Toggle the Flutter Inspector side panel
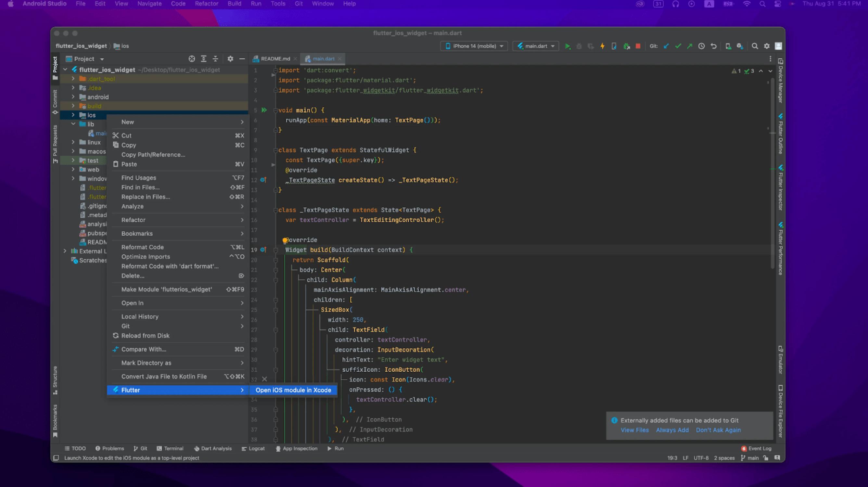 (x=780, y=188)
